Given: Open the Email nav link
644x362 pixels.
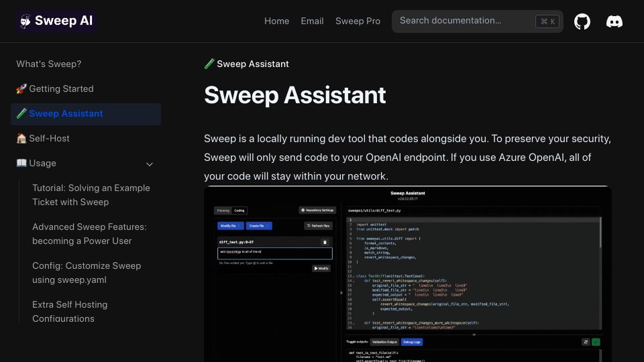Looking at the screenshot, I should (312, 21).
